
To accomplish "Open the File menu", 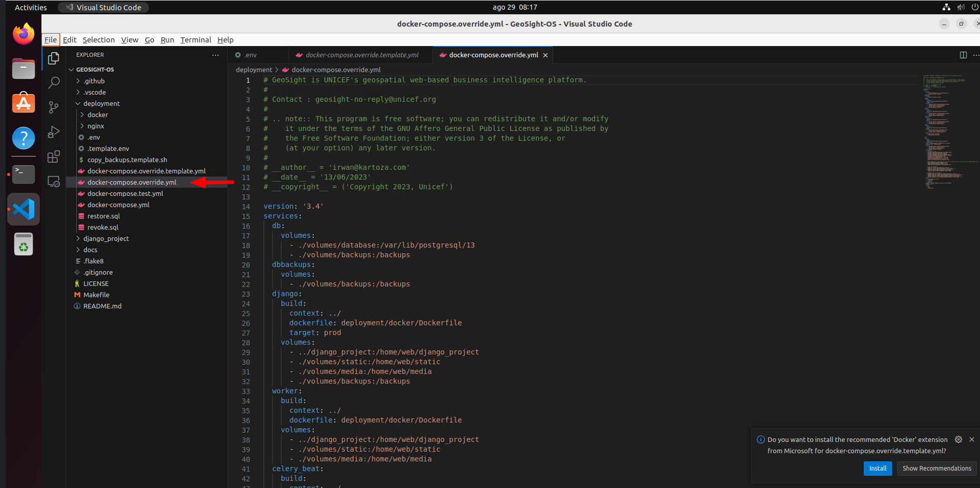I will coord(51,40).
